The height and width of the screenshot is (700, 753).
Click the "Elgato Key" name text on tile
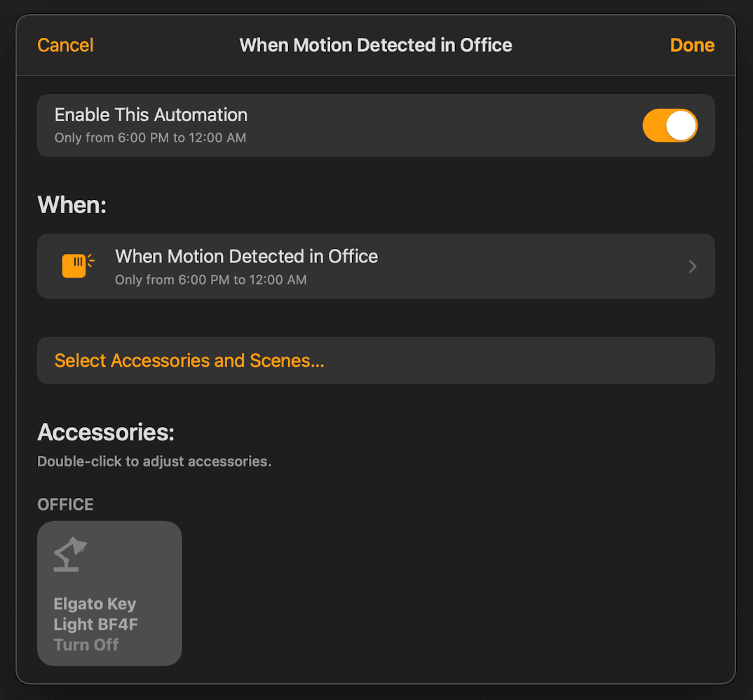click(x=95, y=603)
